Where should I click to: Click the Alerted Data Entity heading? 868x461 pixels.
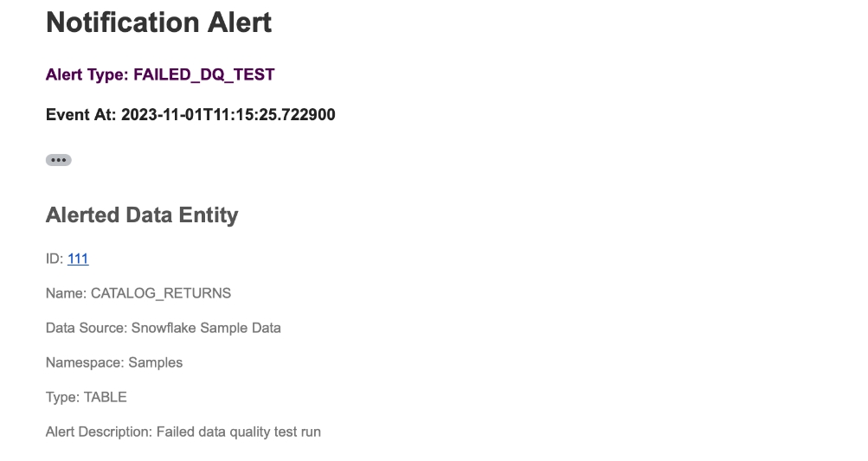[142, 214]
